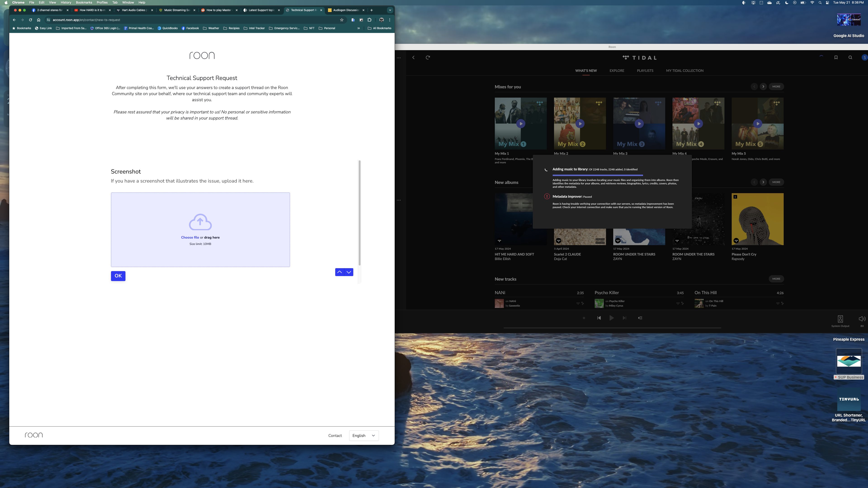Open a new Chrome tab
Screen dimensions: 868x488
click(x=371, y=10)
